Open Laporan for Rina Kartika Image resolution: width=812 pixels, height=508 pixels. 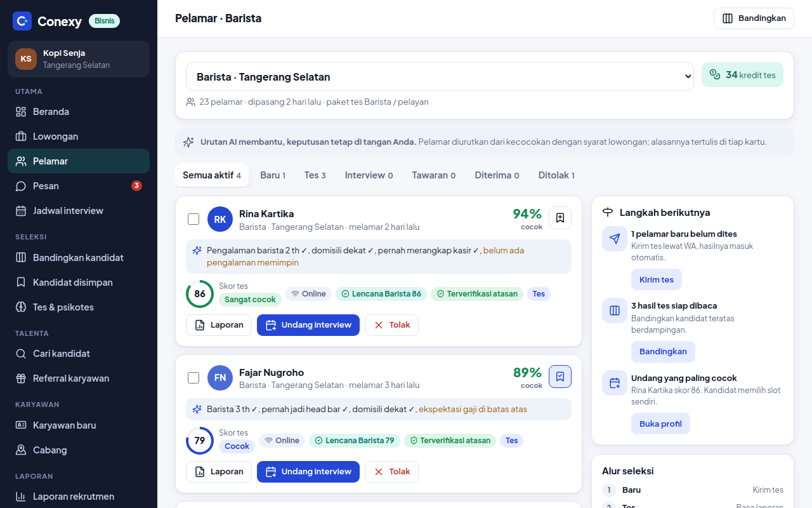point(219,325)
